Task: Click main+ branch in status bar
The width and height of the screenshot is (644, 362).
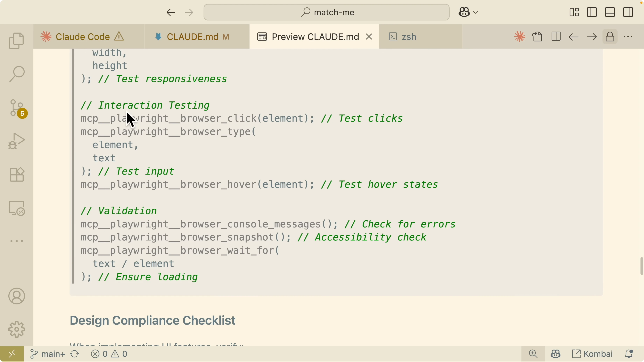Action: pyautogui.click(x=47, y=354)
